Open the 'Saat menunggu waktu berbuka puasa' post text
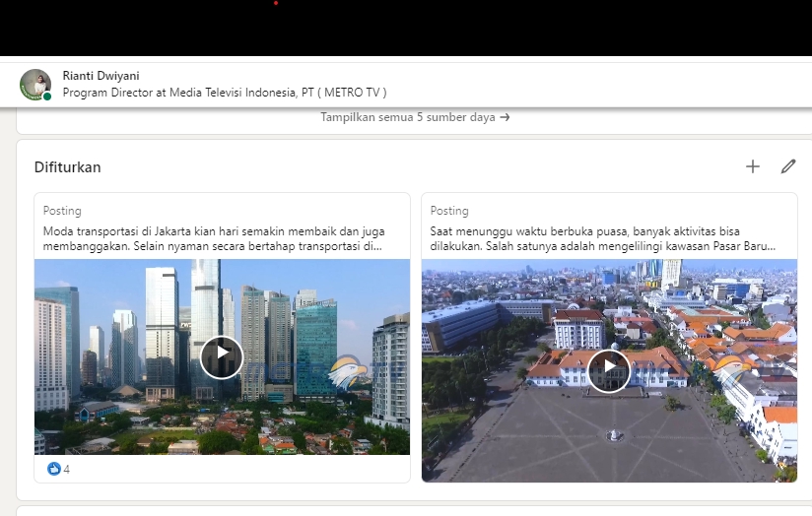This screenshot has height=516, width=812. (x=603, y=238)
